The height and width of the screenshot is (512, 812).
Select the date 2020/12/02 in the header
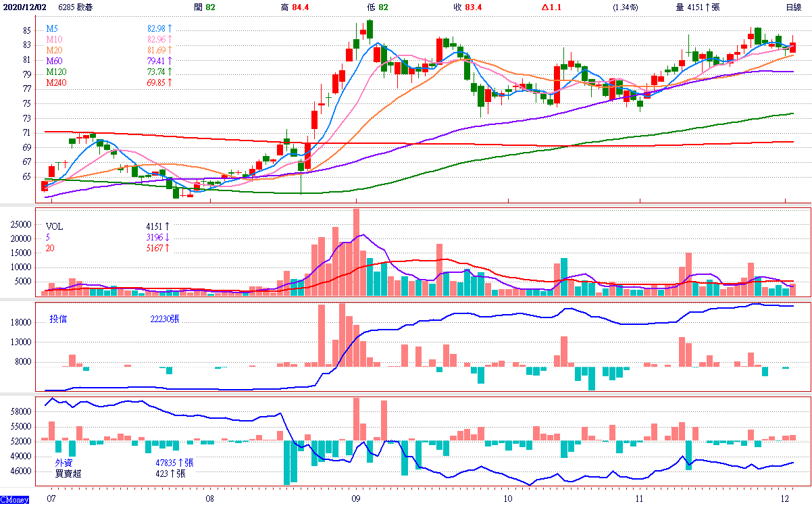click(x=26, y=7)
